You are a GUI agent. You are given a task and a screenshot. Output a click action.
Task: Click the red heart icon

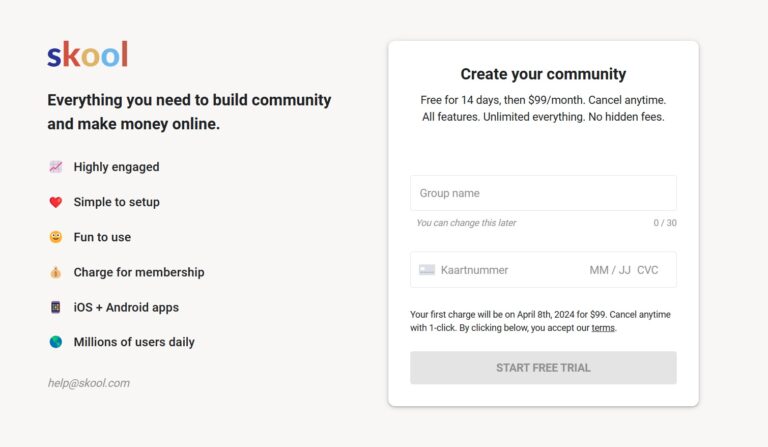56,202
